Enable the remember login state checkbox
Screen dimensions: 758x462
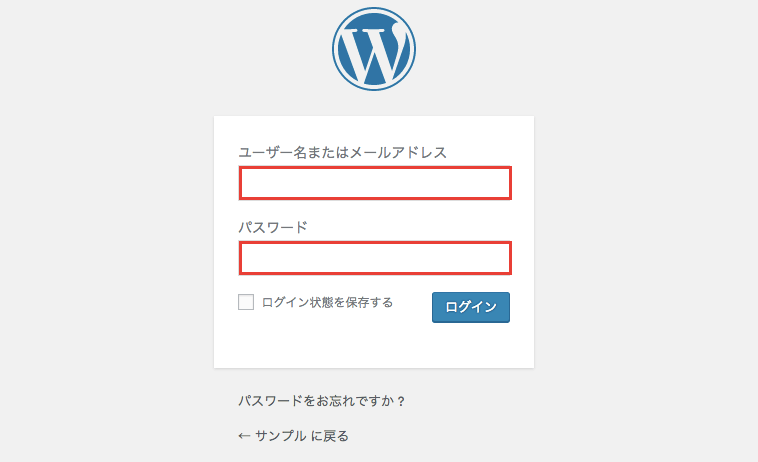[246, 302]
